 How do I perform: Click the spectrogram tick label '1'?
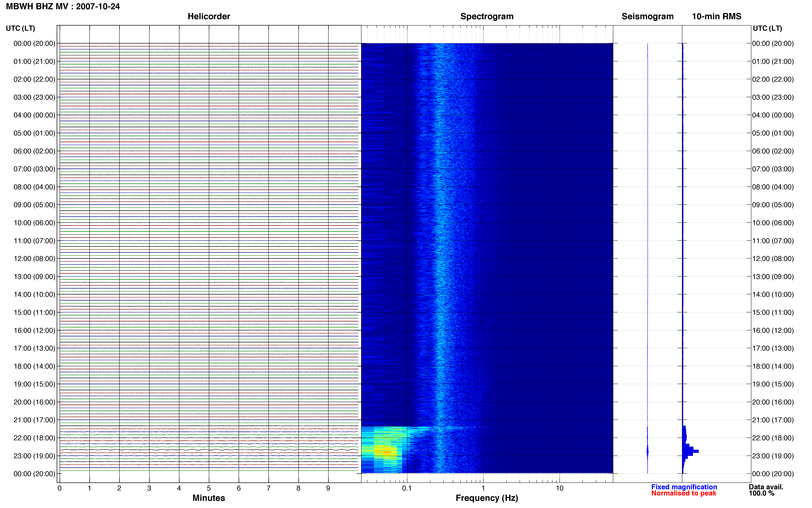click(x=483, y=488)
